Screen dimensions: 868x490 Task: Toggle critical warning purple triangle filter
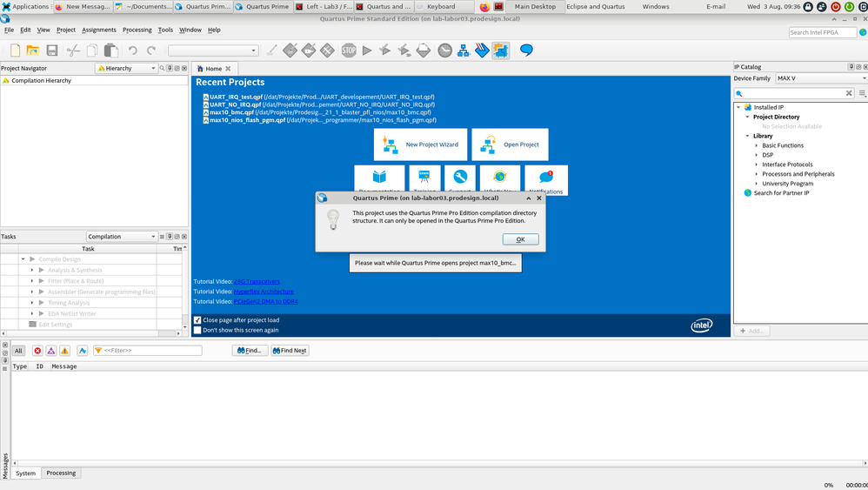pyautogui.click(x=51, y=351)
